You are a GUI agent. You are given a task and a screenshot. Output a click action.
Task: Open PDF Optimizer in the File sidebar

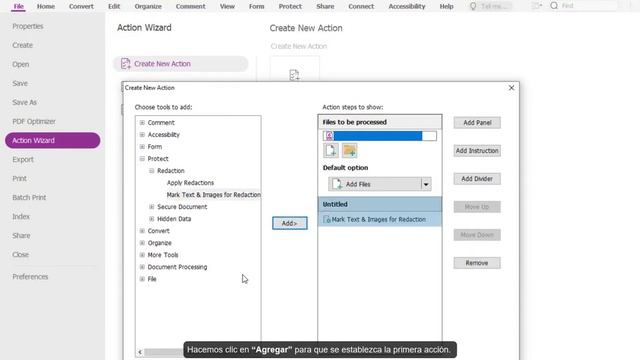click(34, 121)
